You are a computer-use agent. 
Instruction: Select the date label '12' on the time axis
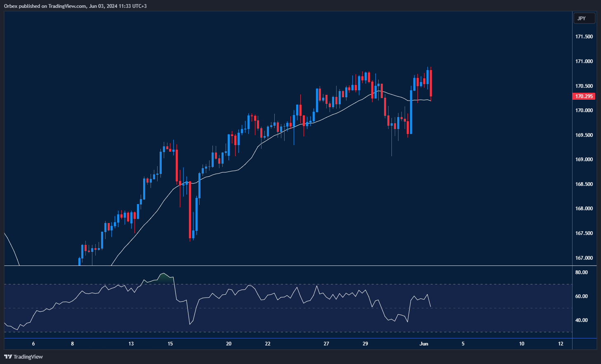pos(561,344)
